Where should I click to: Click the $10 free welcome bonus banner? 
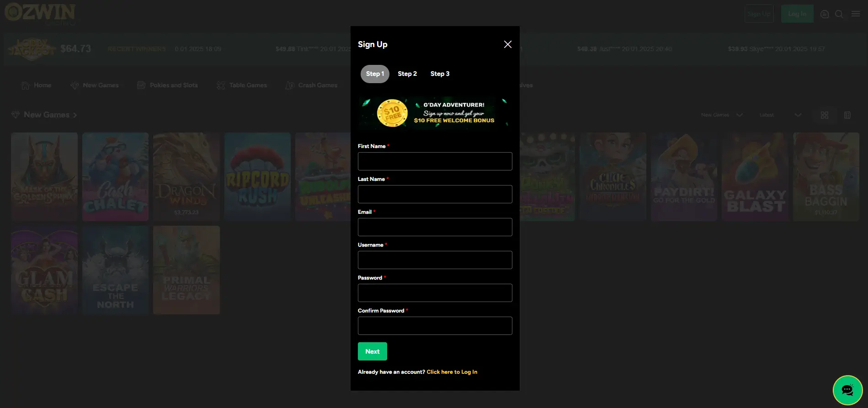435,113
